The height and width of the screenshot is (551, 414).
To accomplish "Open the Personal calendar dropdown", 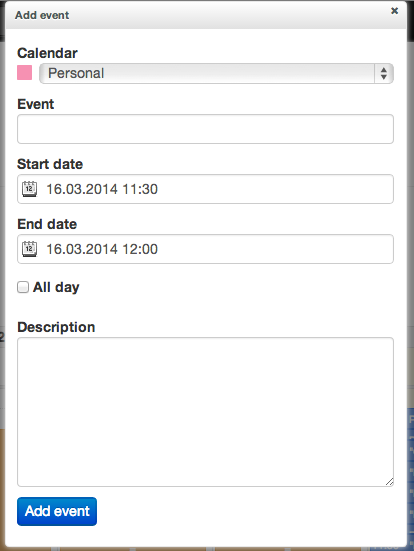I will [x=216, y=73].
